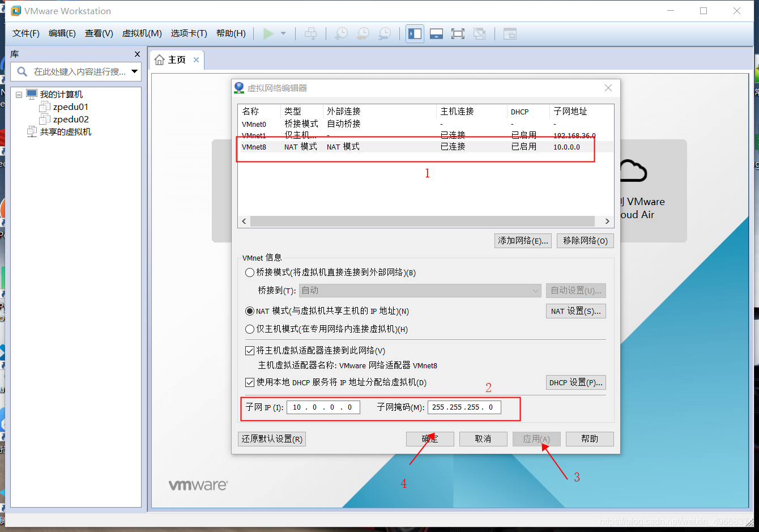The height and width of the screenshot is (532, 759).
Task: Click the 移除网络(O) button
Action: click(585, 241)
